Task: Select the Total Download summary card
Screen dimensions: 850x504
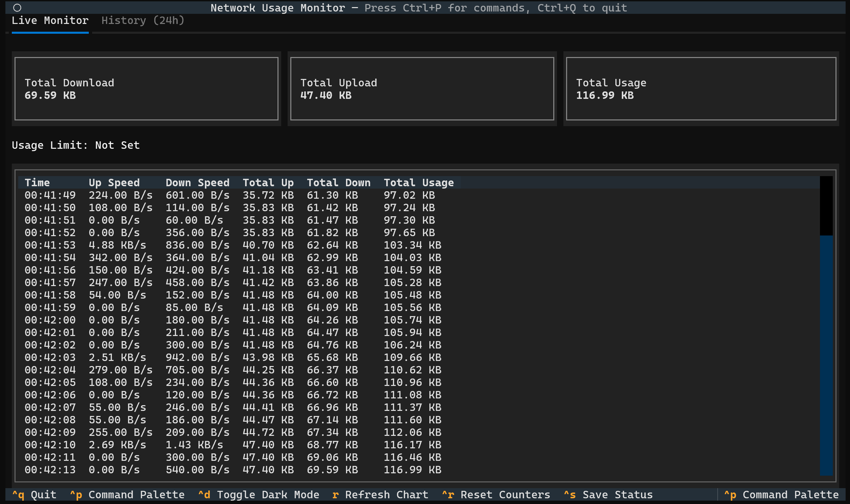Action: (x=146, y=89)
